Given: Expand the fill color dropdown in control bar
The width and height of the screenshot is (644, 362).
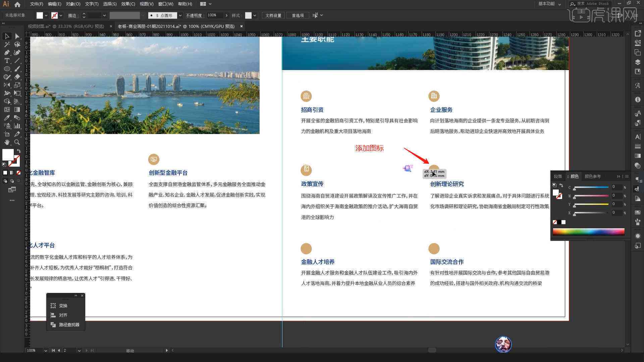Looking at the screenshot, I should [x=46, y=15].
